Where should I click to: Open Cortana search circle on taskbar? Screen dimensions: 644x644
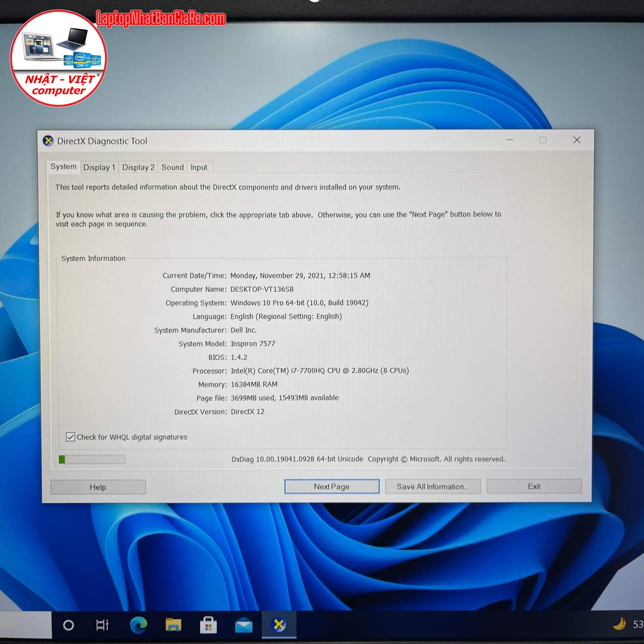pyautogui.click(x=68, y=625)
